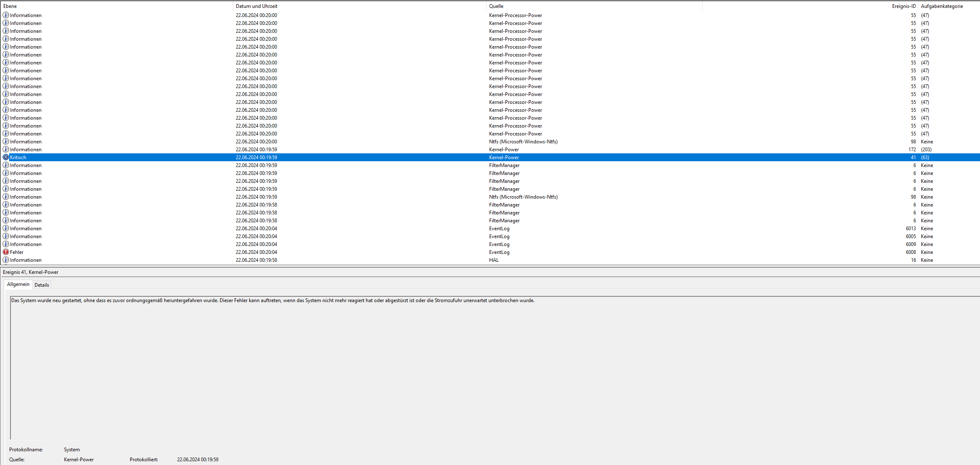Click Kernel-Power source field value

click(79, 459)
